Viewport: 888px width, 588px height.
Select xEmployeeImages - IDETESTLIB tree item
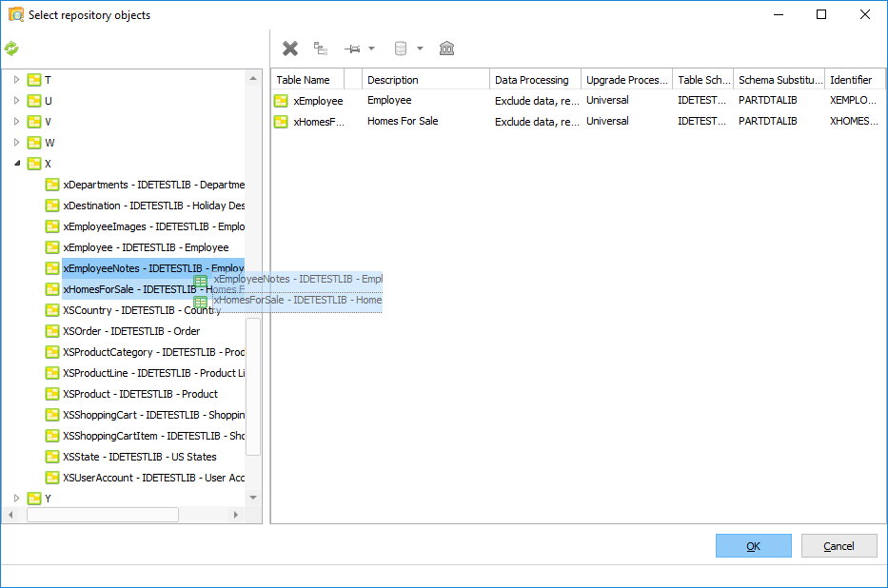tap(153, 226)
